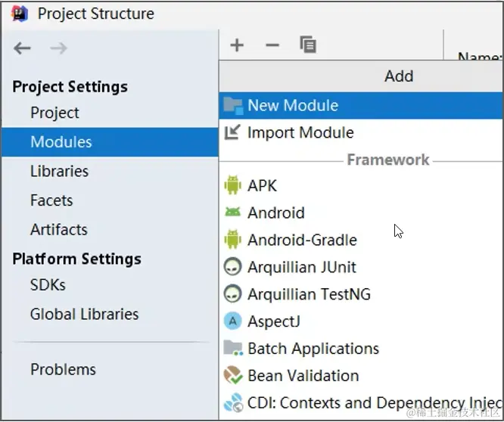The width and height of the screenshot is (504, 422).
Task: Click the AspectJ framework icon
Action: [233, 321]
